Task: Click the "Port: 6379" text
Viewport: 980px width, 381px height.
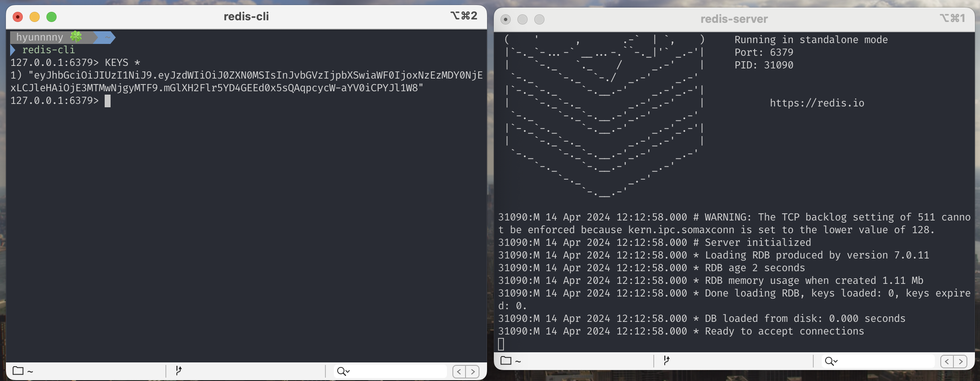Action: 764,52
